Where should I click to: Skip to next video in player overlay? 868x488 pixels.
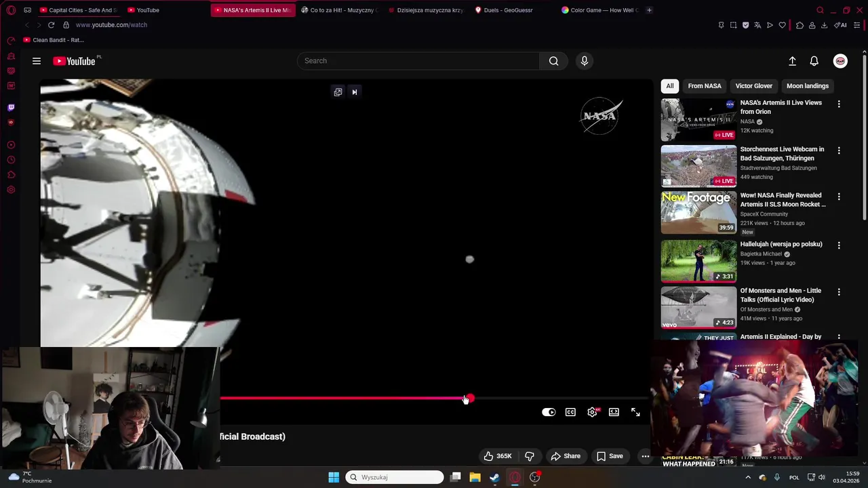click(x=354, y=92)
